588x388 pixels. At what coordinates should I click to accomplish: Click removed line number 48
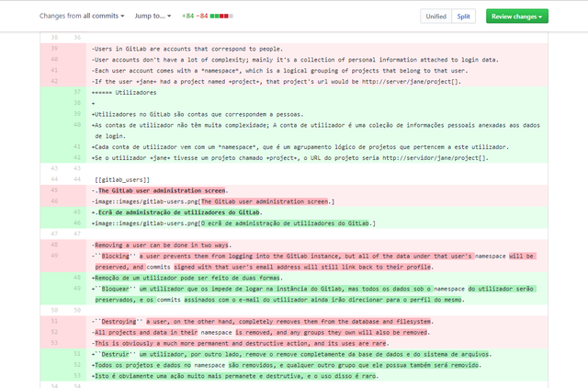pyautogui.click(x=54, y=245)
